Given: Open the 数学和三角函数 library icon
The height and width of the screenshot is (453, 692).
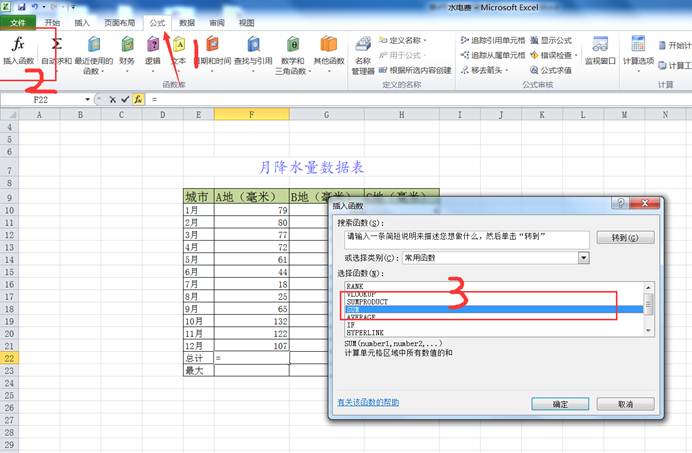Looking at the screenshot, I should coord(294,46).
